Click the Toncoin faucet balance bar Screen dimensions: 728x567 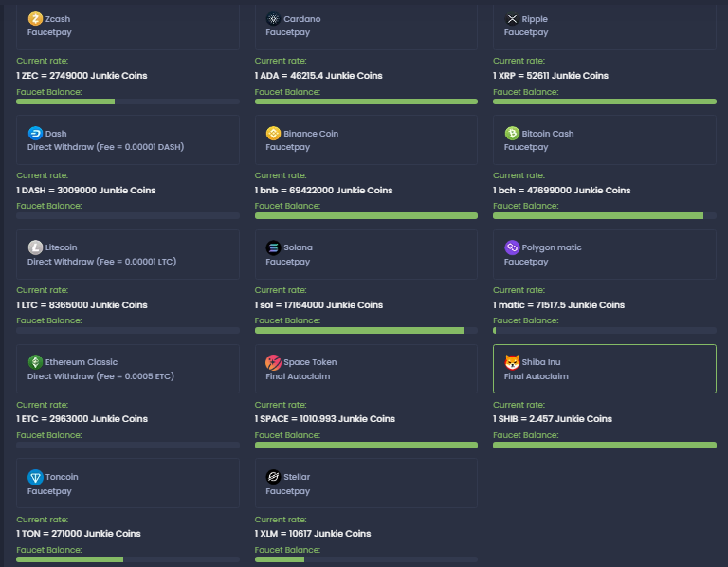tap(128, 559)
